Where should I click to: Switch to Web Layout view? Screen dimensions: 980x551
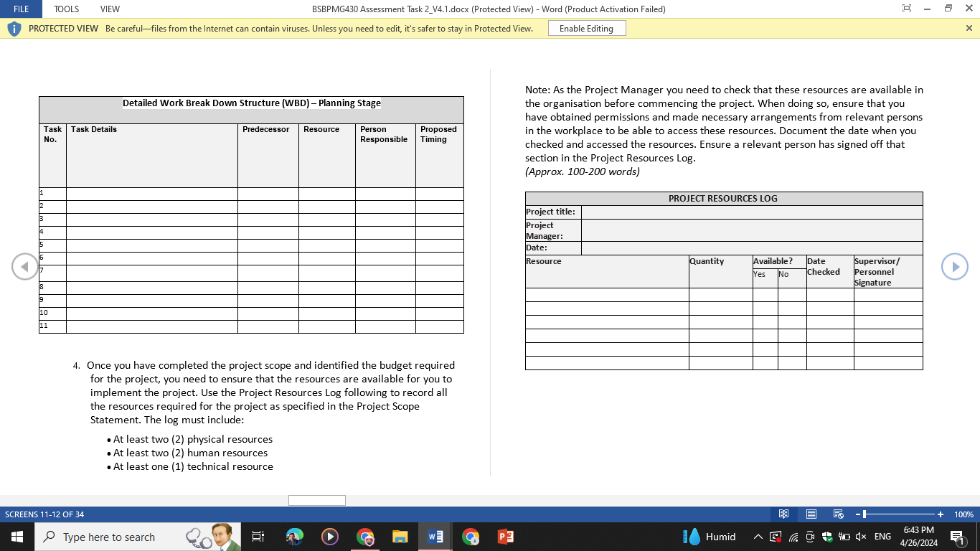838,514
